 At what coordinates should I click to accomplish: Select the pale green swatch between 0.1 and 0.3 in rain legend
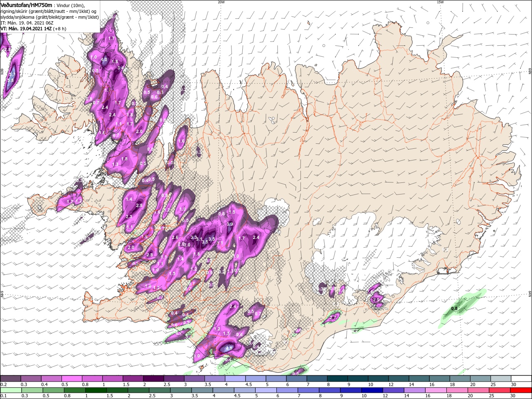pos(10,390)
